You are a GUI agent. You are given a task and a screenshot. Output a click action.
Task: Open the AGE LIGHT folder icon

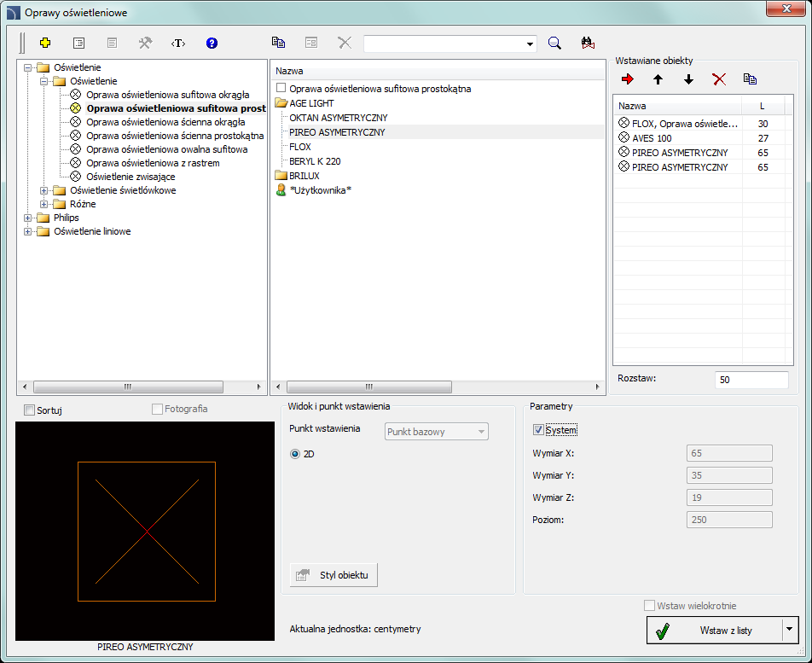click(x=281, y=103)
